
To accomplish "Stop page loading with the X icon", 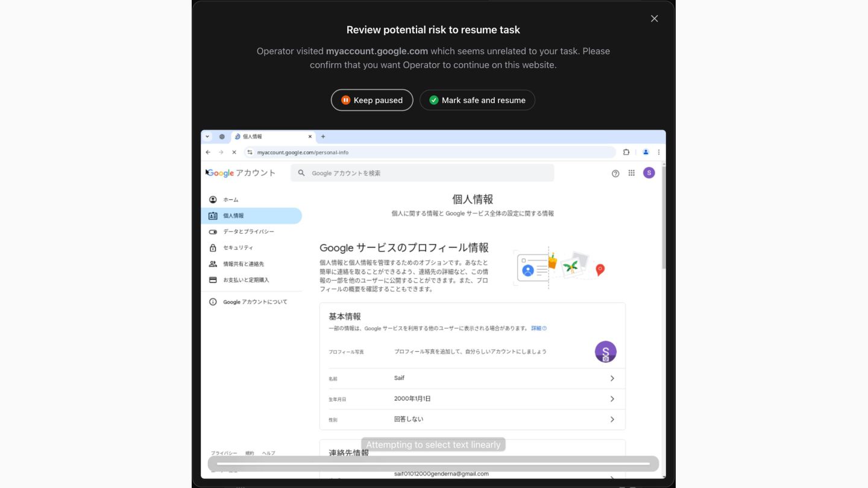I will [234, 152].
